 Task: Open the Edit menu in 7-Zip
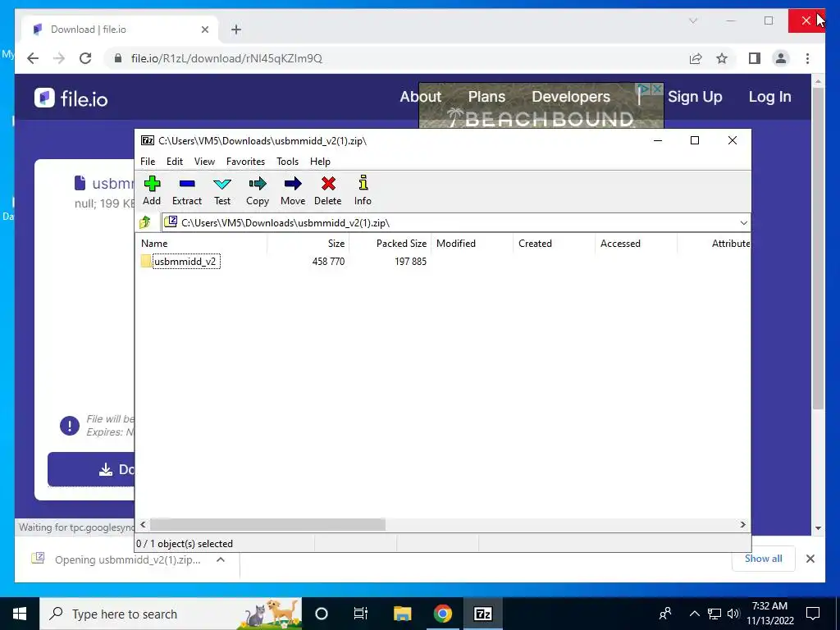click(175, 162)
